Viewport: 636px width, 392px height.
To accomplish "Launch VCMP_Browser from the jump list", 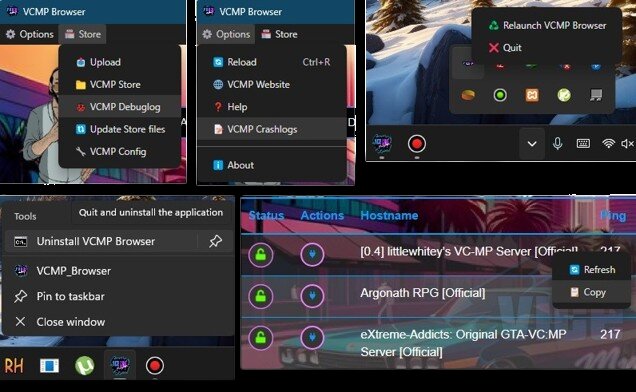I will [118, 271].
